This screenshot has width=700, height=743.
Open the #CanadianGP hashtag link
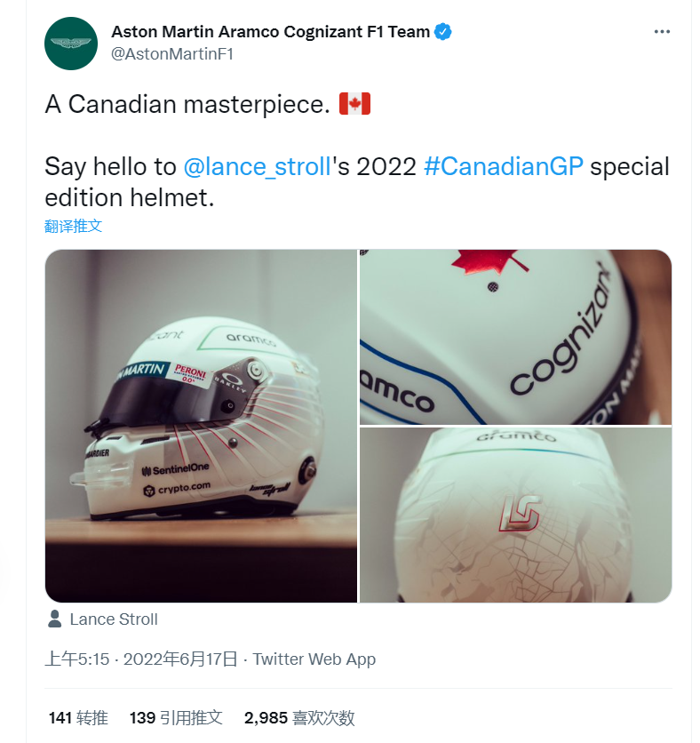click(x=504, y=167)
